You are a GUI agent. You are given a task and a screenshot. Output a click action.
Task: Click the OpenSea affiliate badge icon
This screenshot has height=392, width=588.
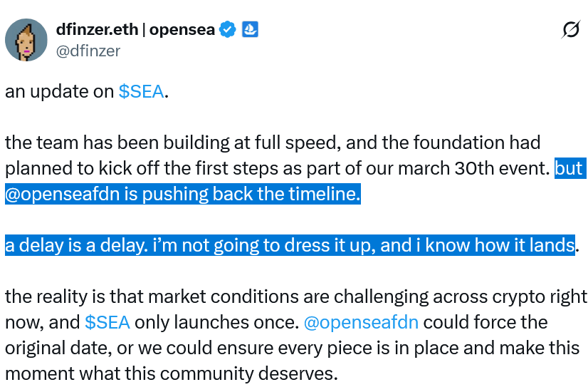250,30
